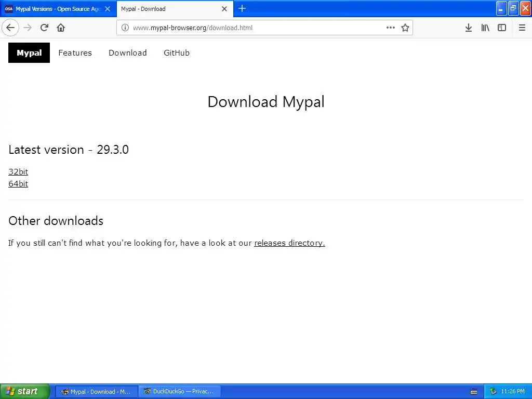Open the hamburger application menu
Screen dimensions: 532x399
pyautogui.click(x=522, y=28)
